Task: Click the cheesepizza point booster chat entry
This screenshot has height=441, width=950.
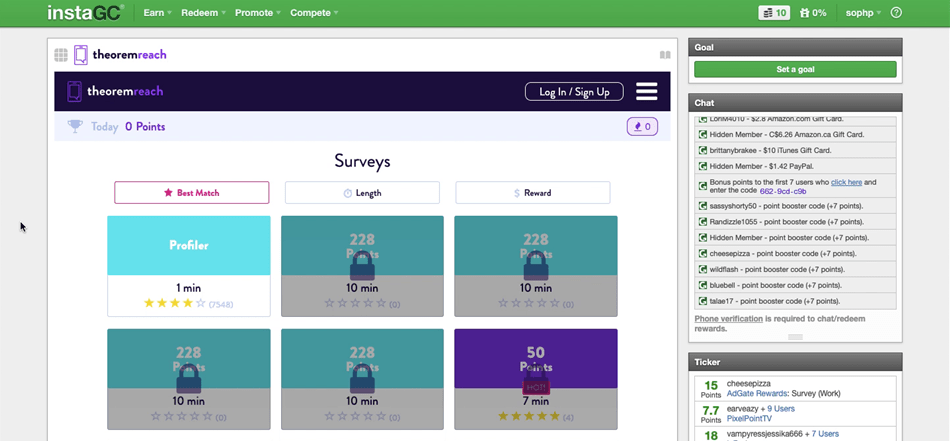Action: point(795,254)
